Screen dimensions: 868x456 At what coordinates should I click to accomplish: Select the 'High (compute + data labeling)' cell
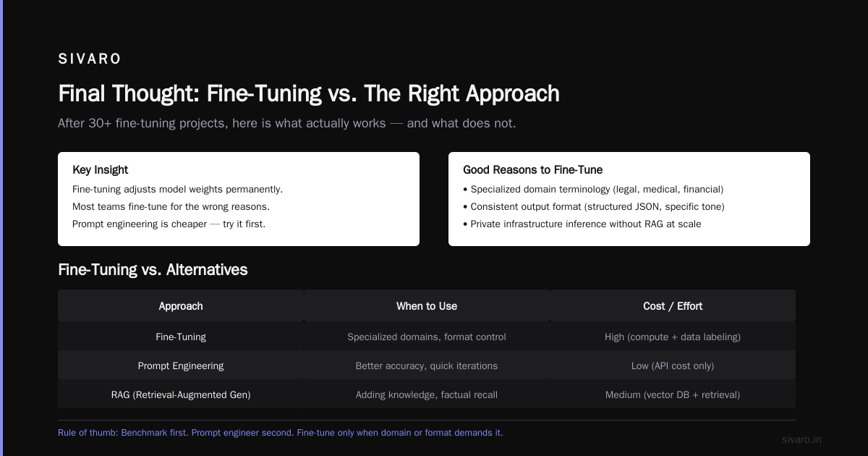coord(673,337)
